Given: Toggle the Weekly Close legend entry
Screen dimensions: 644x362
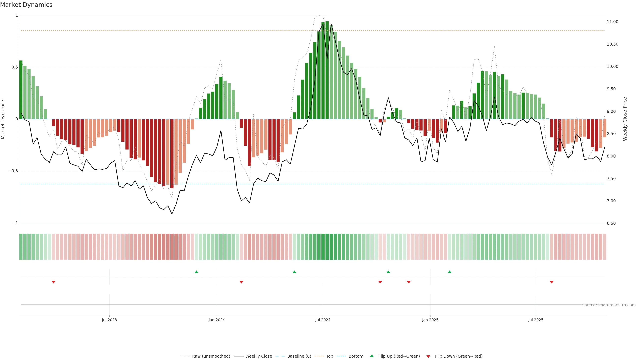Looking at the screenshot, I should tap(258, 356).
